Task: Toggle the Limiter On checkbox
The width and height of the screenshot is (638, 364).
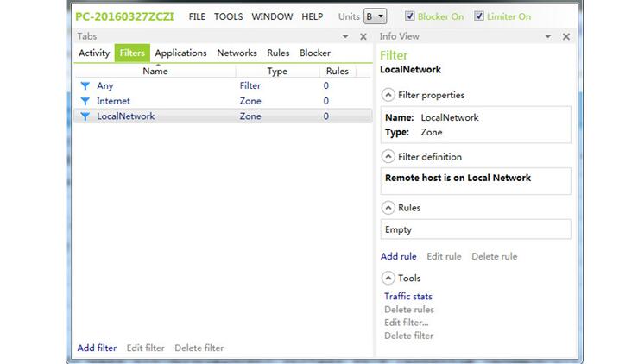Action: pyautogui.click(x=479, y=16)
